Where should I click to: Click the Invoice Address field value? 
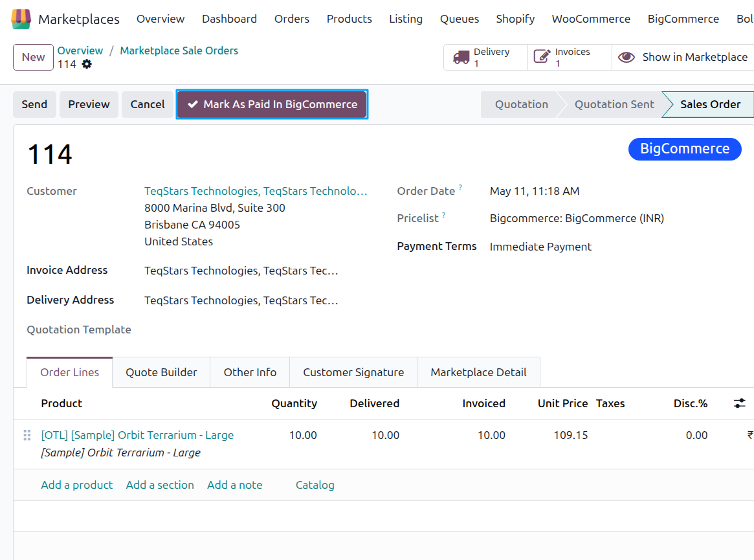point(241,271)
